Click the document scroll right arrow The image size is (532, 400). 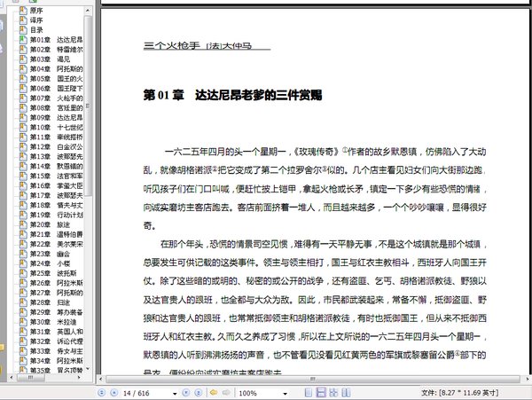pyautogui.click(x=528, y=379)
